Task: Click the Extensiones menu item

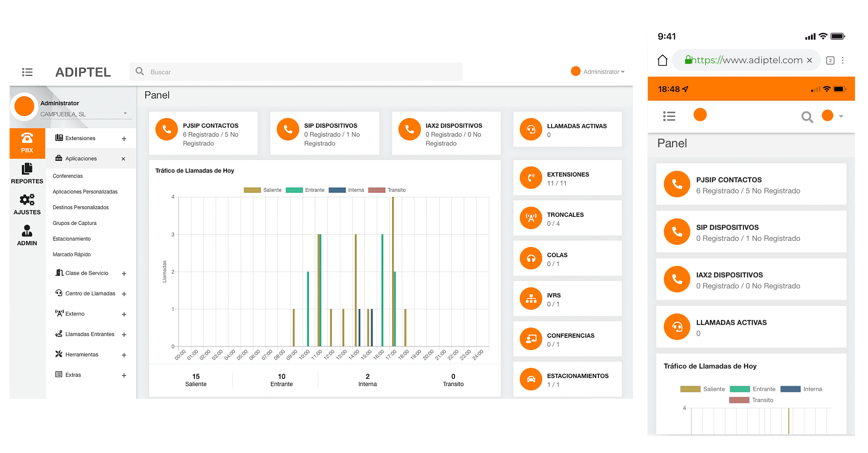Action: click(80, 138)
